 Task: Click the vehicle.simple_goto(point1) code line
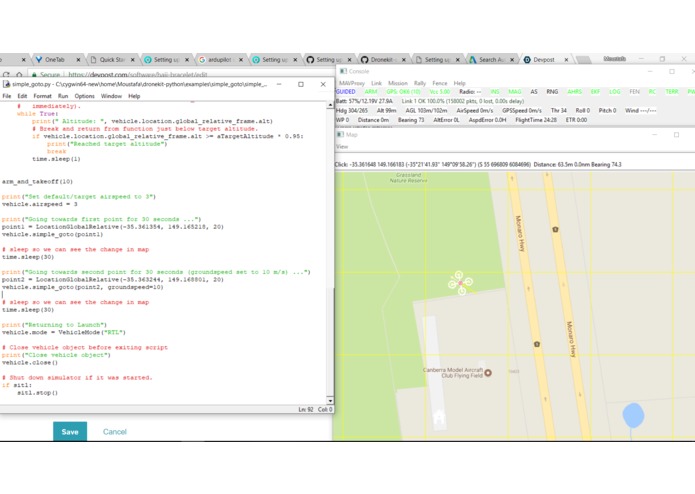[x=52, y=234]
